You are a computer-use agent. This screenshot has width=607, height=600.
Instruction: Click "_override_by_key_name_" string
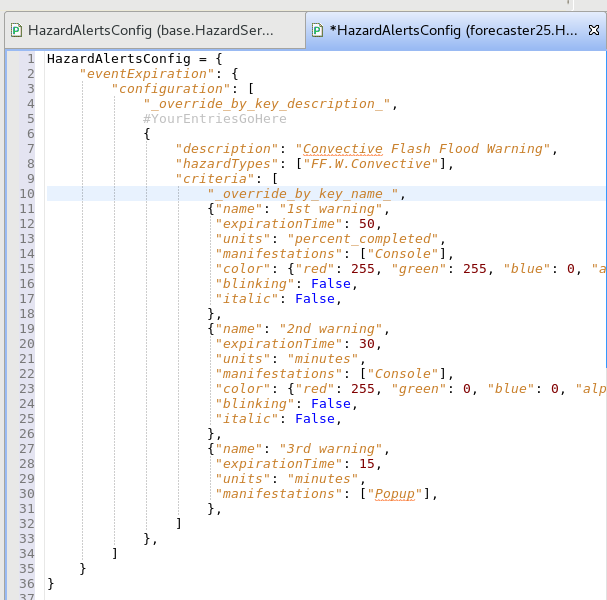tap(303, 194)
